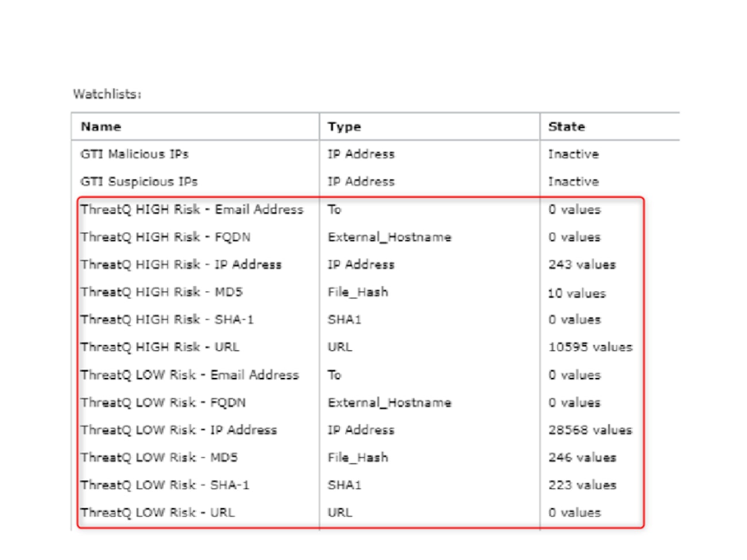This screenshot has width=747, height=560.
Task: Select the GTI Suspicious IPs row
Action: click(x=139, y=181)
